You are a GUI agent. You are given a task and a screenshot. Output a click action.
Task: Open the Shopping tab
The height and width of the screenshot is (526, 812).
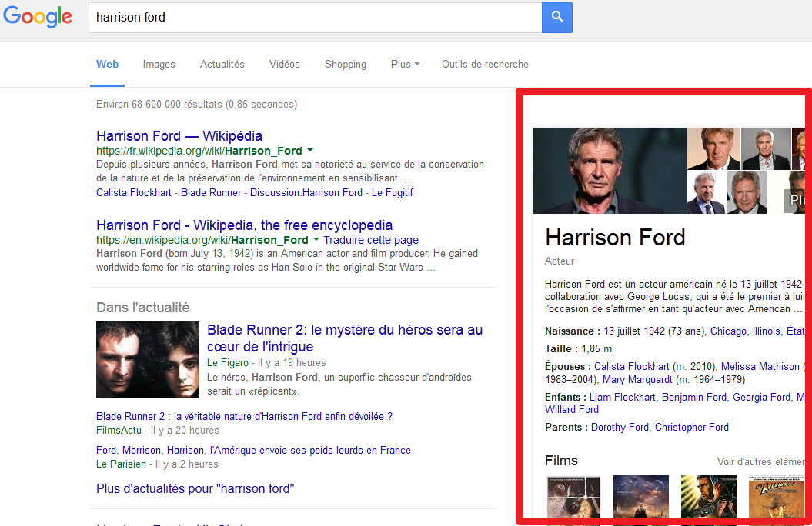(346, 64)
